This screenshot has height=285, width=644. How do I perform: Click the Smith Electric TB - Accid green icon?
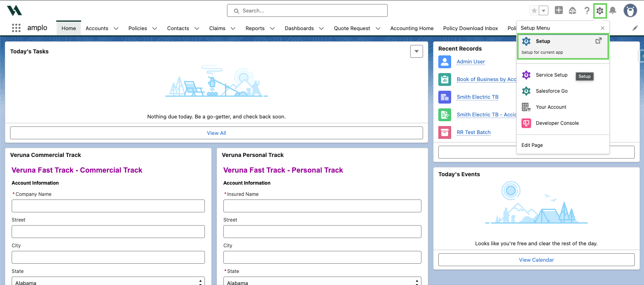(445, 115)
